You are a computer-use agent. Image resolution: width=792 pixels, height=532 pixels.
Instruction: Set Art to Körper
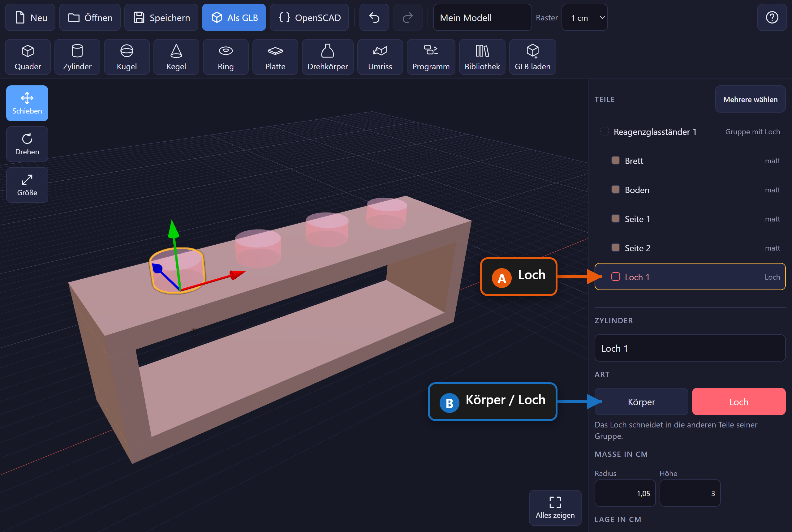641,402
